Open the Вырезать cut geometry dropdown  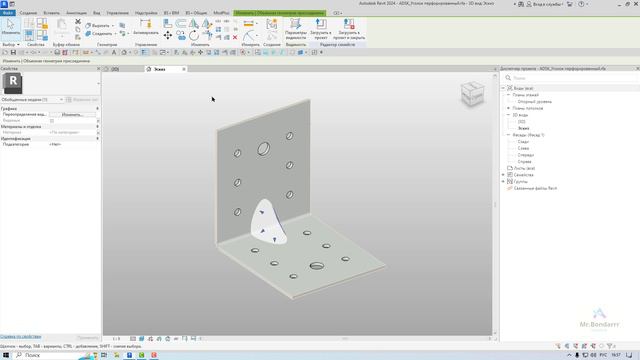point(113,25)
